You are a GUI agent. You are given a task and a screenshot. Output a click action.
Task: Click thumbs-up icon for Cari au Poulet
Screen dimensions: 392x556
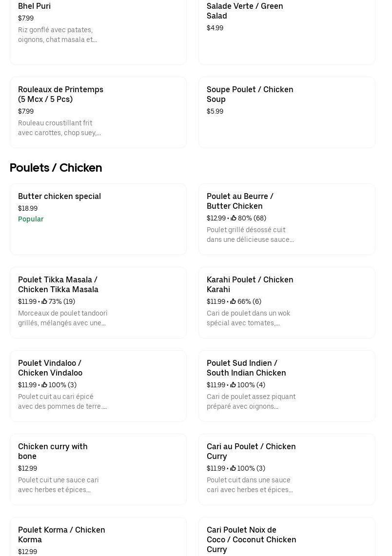(x=233, y=469)
